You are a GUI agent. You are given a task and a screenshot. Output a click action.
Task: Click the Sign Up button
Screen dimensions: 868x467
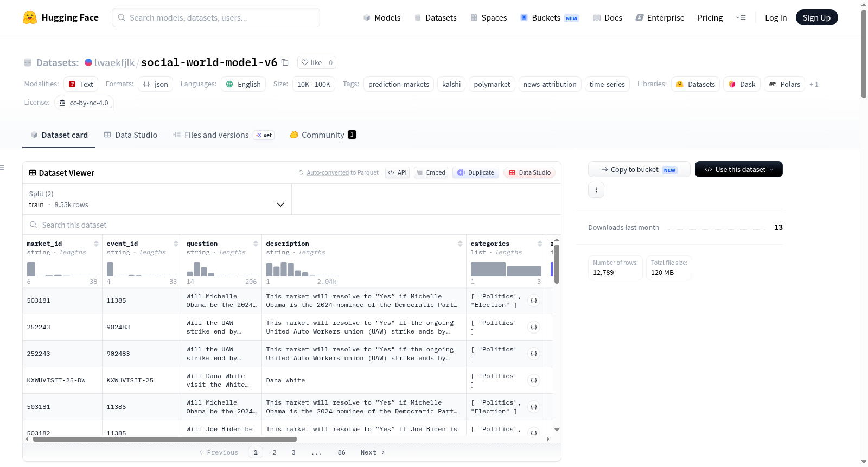[x=816, y=17]
